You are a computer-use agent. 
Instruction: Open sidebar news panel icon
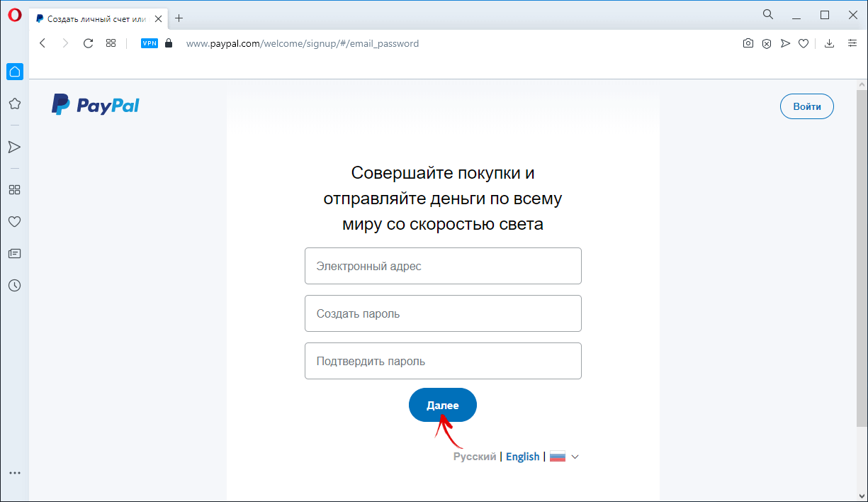14,253
